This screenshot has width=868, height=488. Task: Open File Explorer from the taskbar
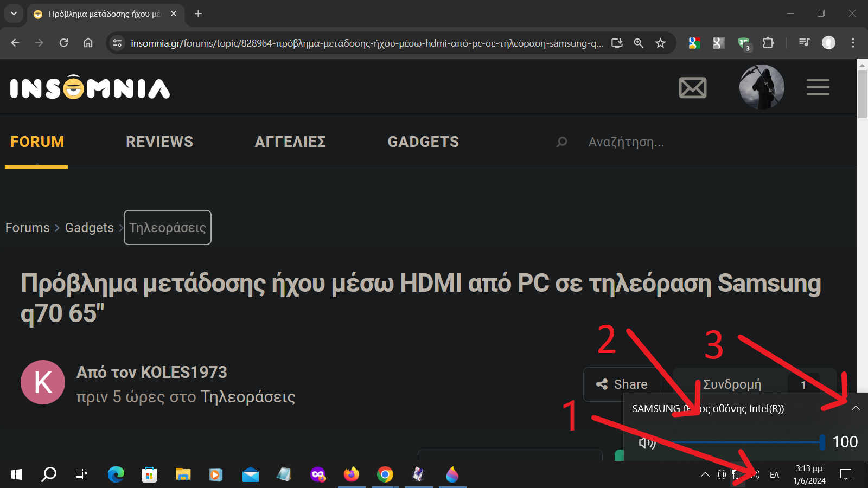tap(183, 475)
